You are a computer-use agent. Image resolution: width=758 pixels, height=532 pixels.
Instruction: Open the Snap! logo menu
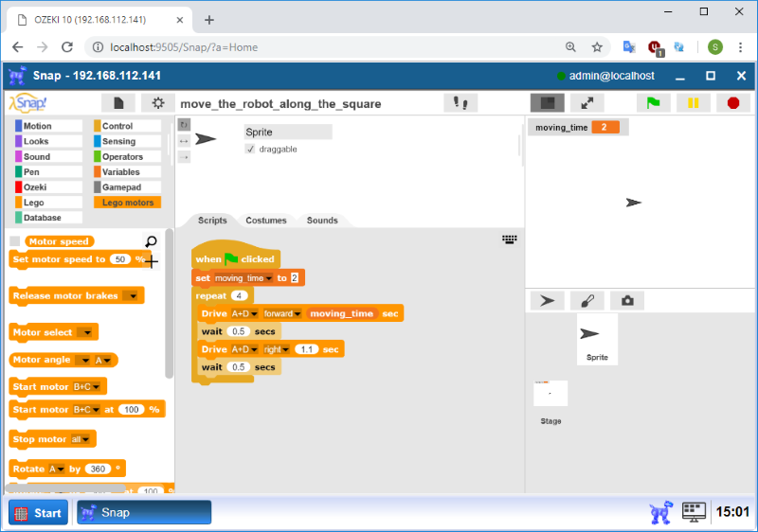point(28,102)
